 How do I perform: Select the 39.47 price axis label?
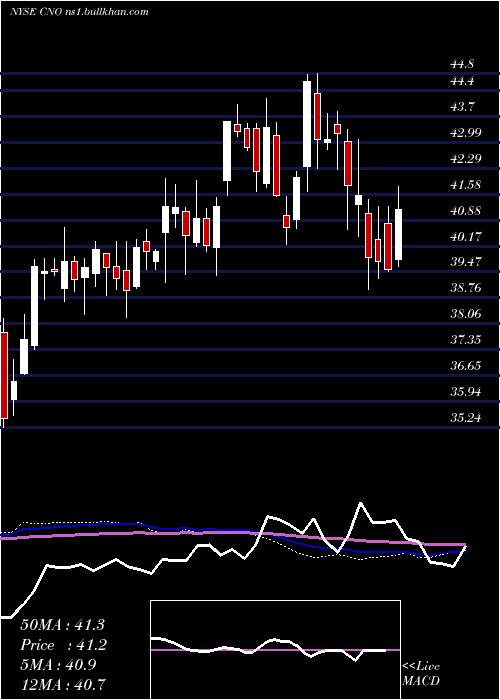466,262
